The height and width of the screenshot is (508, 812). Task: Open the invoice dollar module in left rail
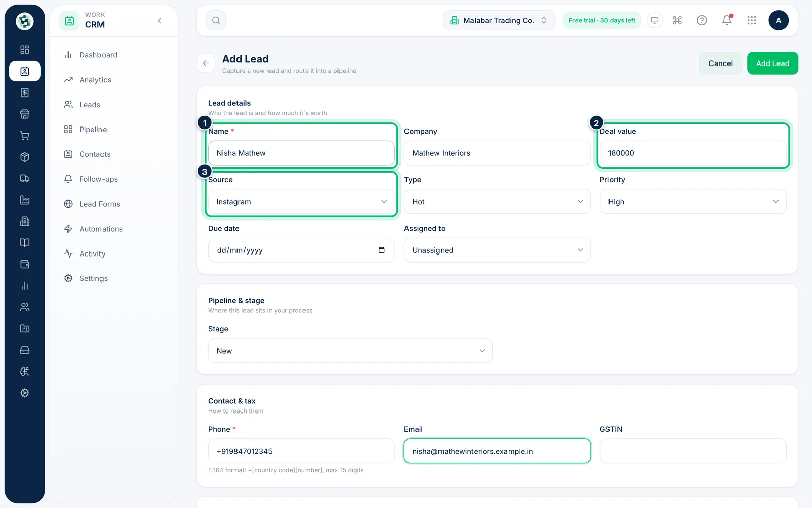click(x=25, y=92)
